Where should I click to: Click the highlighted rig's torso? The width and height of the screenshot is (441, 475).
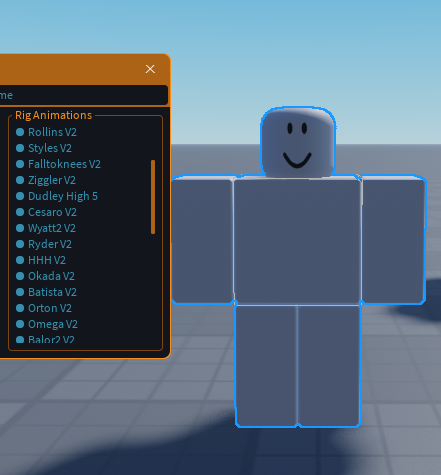297,241
